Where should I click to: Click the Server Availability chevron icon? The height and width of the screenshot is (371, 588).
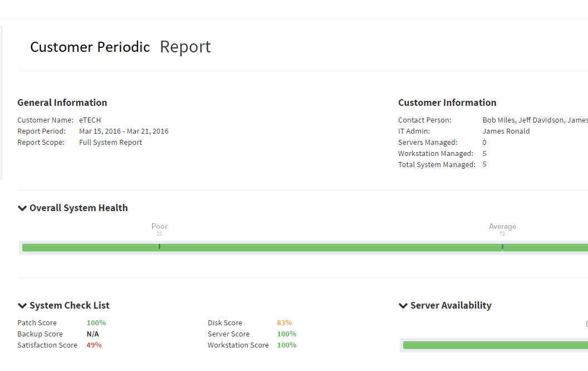[x=403, y=305]
